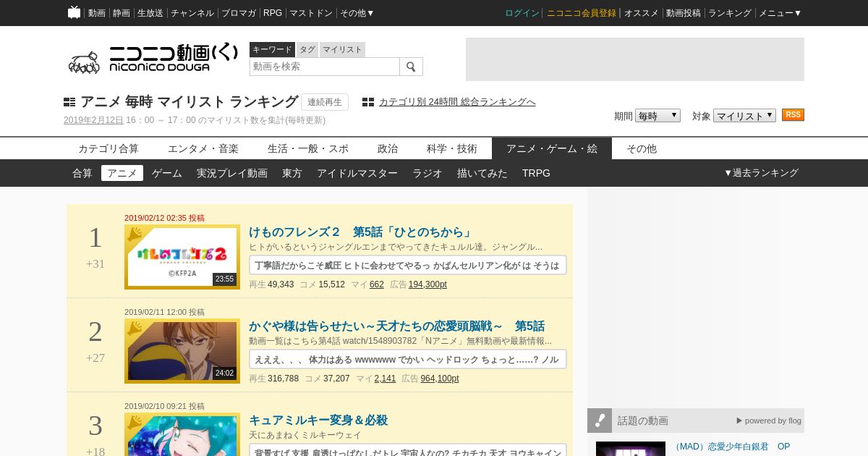Screen dimensions: 868x456
Task: Open the エンタメ・音楽 tab
Action: point(203,148)
